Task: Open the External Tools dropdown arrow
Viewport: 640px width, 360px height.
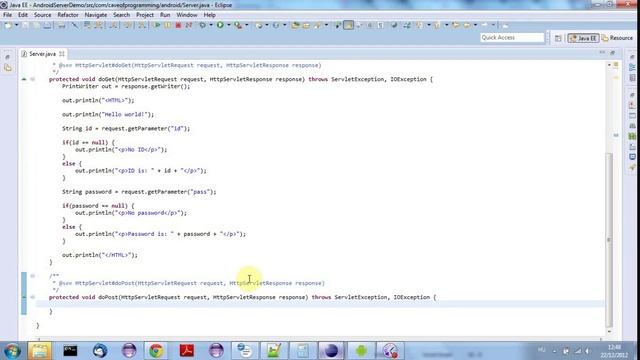Action: [247, 25]
